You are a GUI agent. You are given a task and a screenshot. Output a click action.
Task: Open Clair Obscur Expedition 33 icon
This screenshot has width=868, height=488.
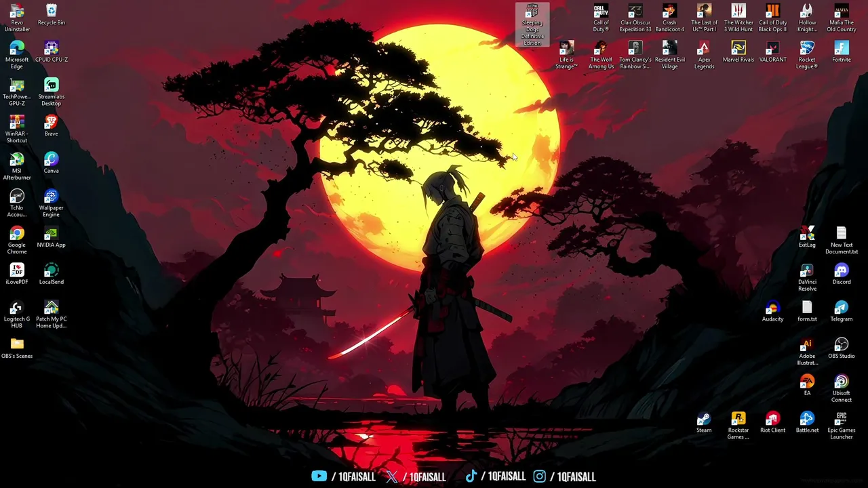click(x=635, y=18)
